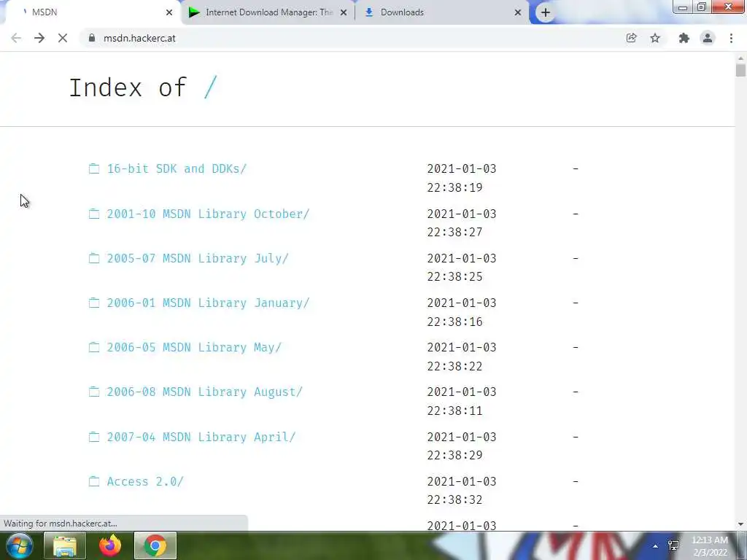This screenshot has width=747, height=560.
Task: Click folder icon beside 2005-07 MSDN Library July
Action: (94, 258)
